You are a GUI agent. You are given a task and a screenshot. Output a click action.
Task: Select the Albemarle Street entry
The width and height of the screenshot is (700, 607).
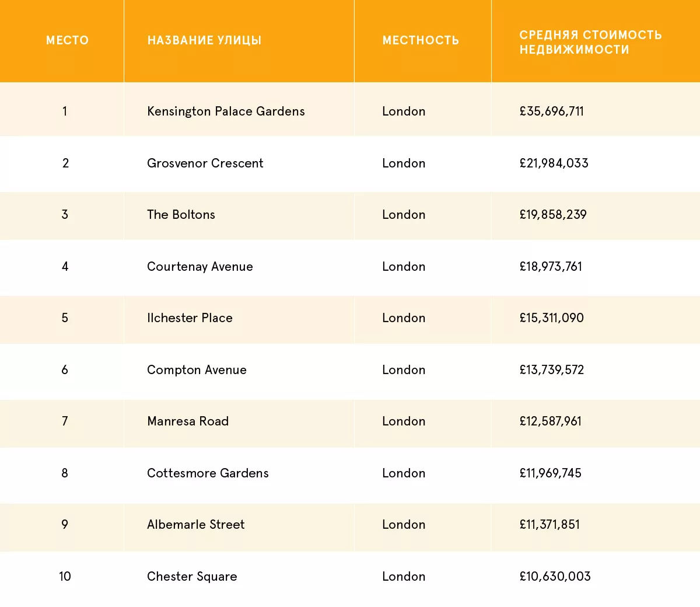point(196,525)
